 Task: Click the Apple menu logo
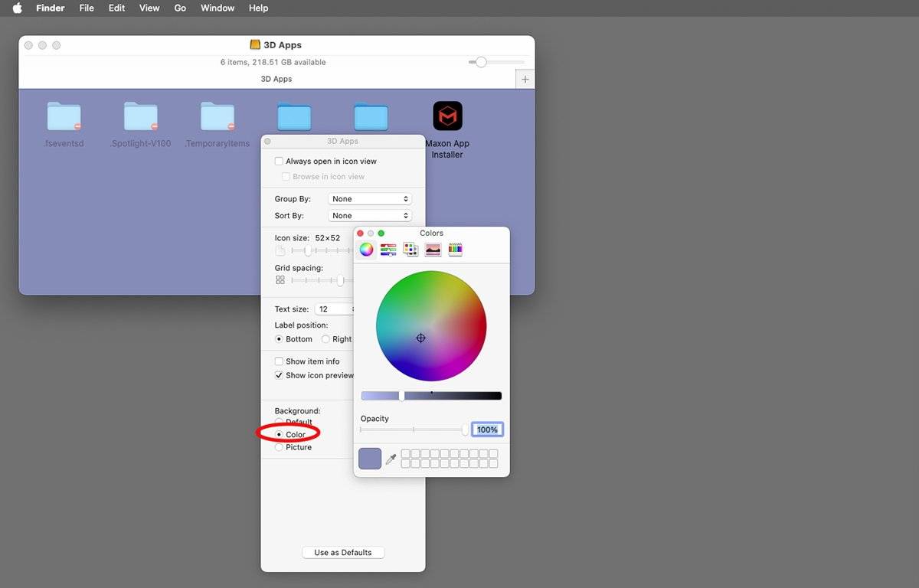click(x=17, y=8)
